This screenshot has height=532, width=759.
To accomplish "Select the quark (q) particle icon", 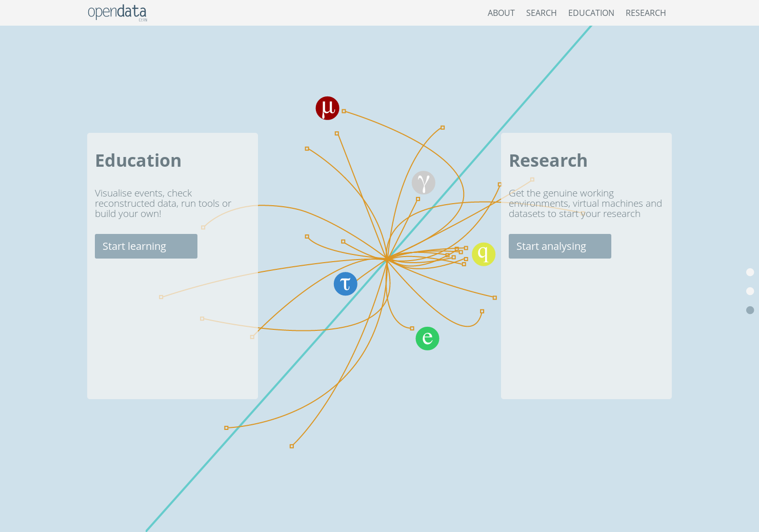I will (x=483, y=253).
